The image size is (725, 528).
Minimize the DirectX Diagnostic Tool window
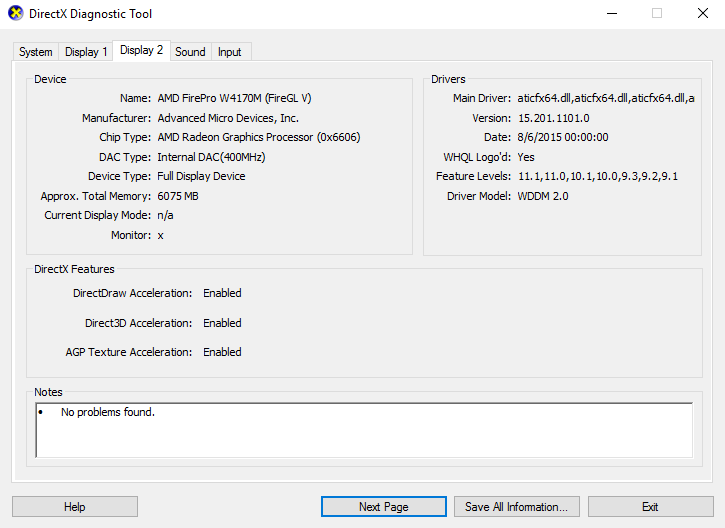point(612,13)
